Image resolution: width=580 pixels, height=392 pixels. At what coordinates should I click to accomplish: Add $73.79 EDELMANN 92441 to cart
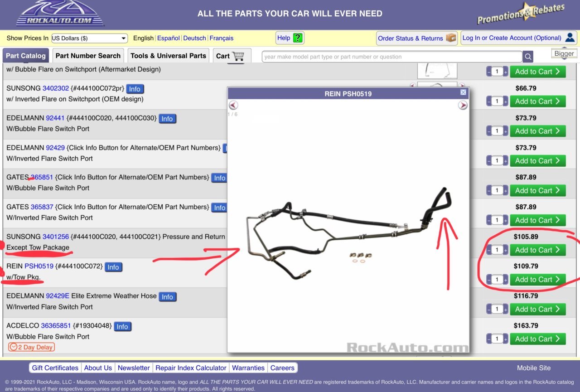click(x=538, y=131)
